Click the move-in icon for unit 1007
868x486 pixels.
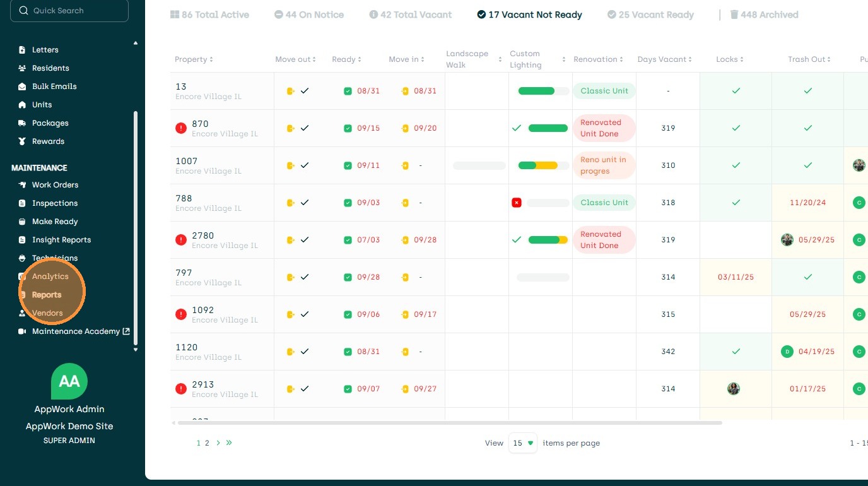click(x=405, y=165)
